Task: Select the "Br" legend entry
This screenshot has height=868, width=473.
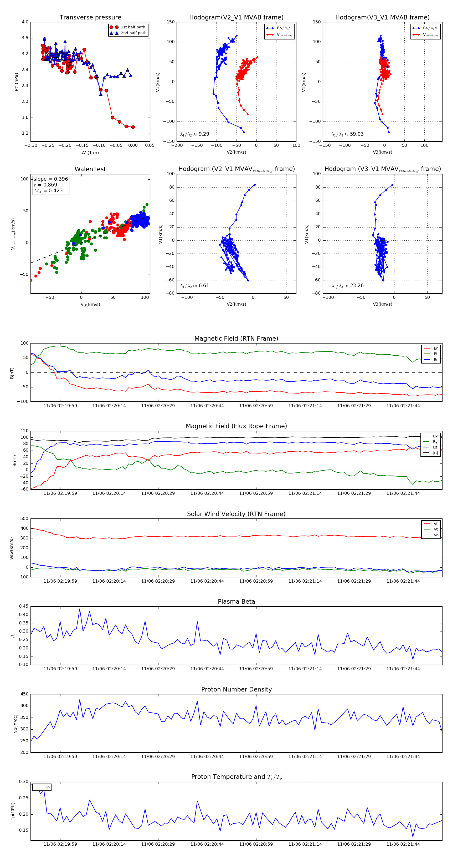Action: (x=431, y=349)
